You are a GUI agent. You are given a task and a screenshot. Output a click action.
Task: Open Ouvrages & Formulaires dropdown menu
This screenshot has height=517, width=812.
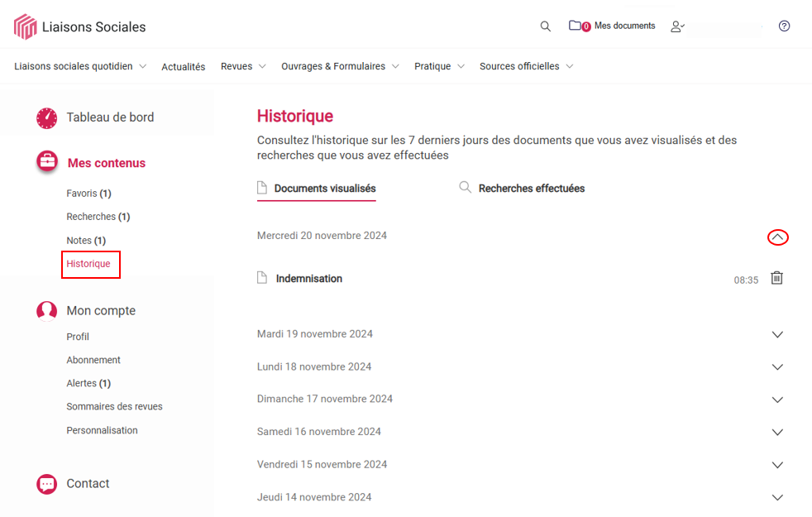click(340, 66)
